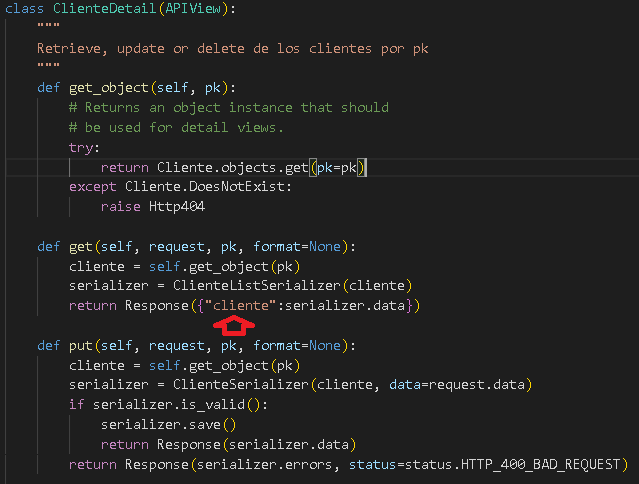Click the serializer.save() call
Screen dimensions: 639x484
(x=168, y=425)
